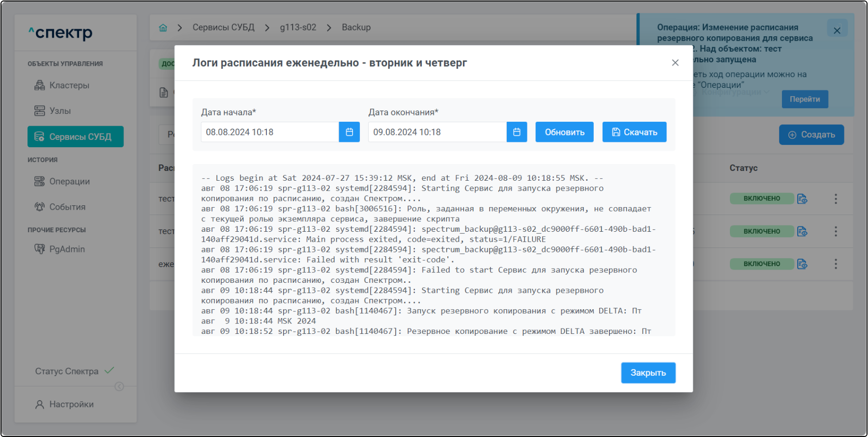Open three-dot menu for second schedule
The height and width of the screenshot is (437, 868).
coord(836,231)
